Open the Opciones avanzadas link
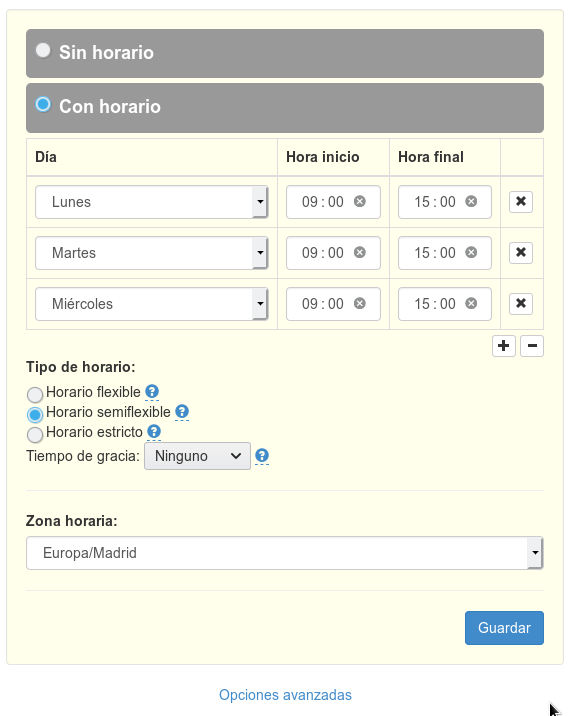This screenshot has width=573, height=716. click(x=285, y=695)
